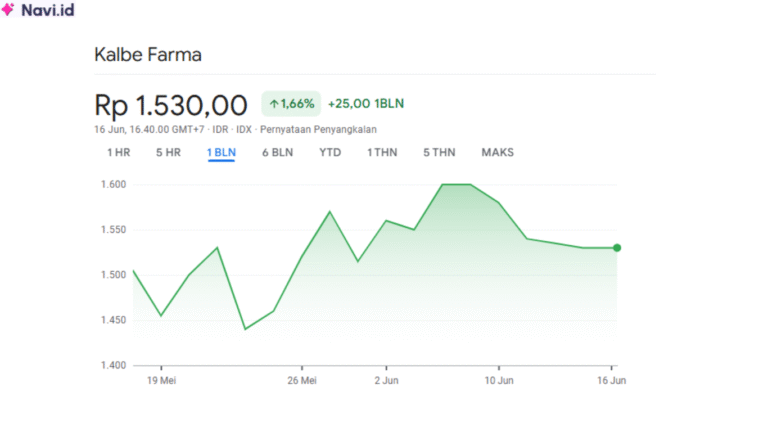This screenshot has width=768, height=432.
Task: Click the 1.400 y-axis label
Action: (x=113, y=365)
